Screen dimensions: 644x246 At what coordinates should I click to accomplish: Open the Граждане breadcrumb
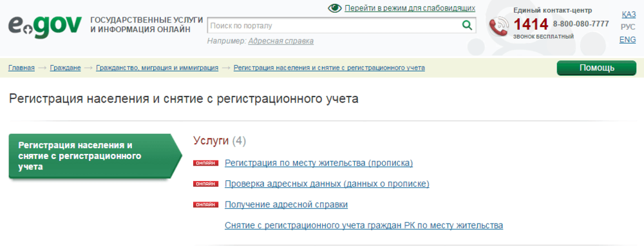click(65, 68)
